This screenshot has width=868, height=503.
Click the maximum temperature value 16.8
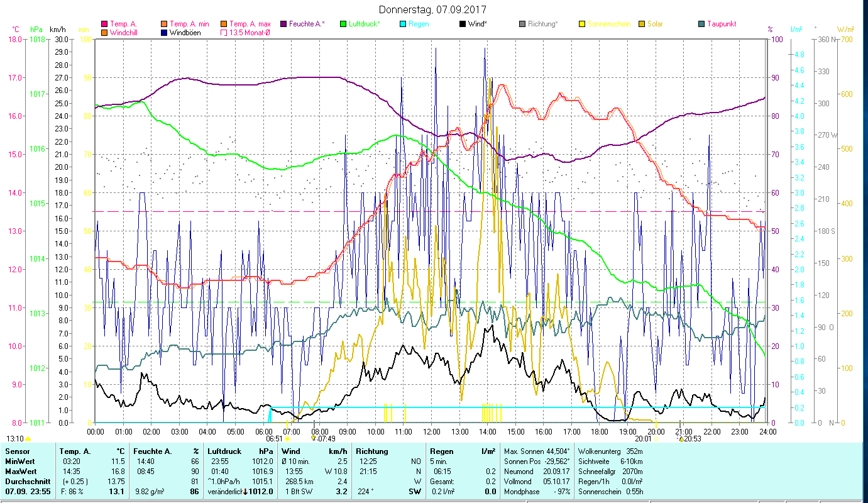point(118,472)
